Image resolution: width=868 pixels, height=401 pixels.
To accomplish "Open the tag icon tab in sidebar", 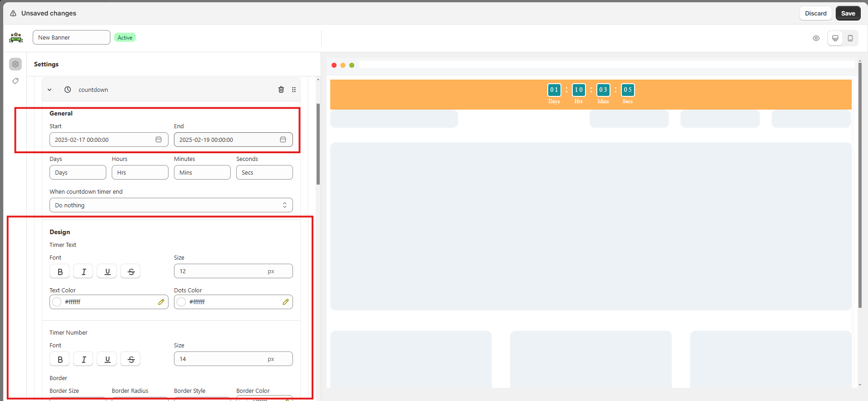I will pos(15,81).
